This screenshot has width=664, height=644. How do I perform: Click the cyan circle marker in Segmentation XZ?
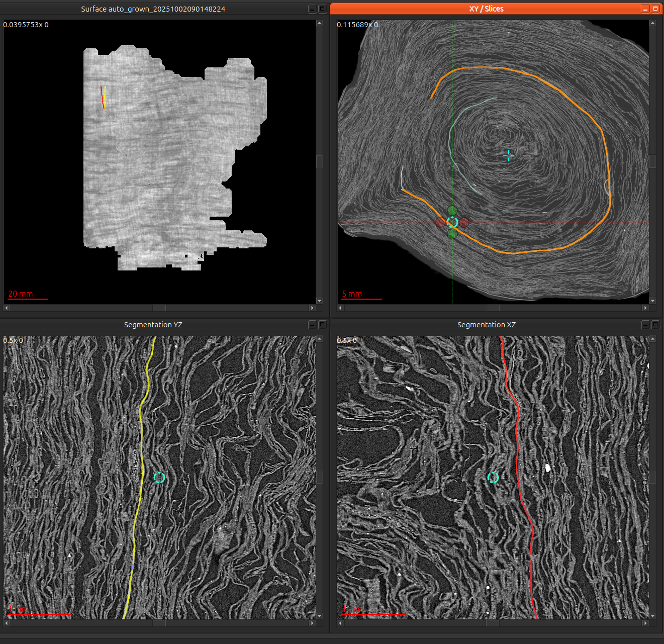(x=493, y=478)
